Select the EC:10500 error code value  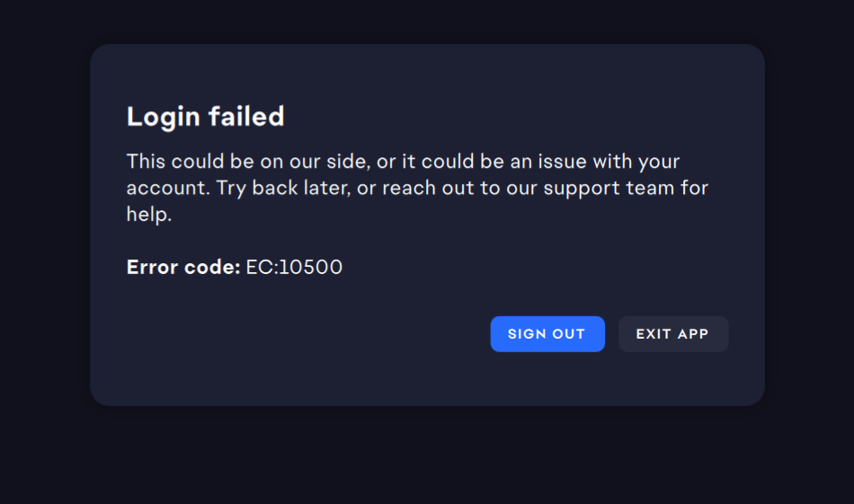tap(294, 267)
